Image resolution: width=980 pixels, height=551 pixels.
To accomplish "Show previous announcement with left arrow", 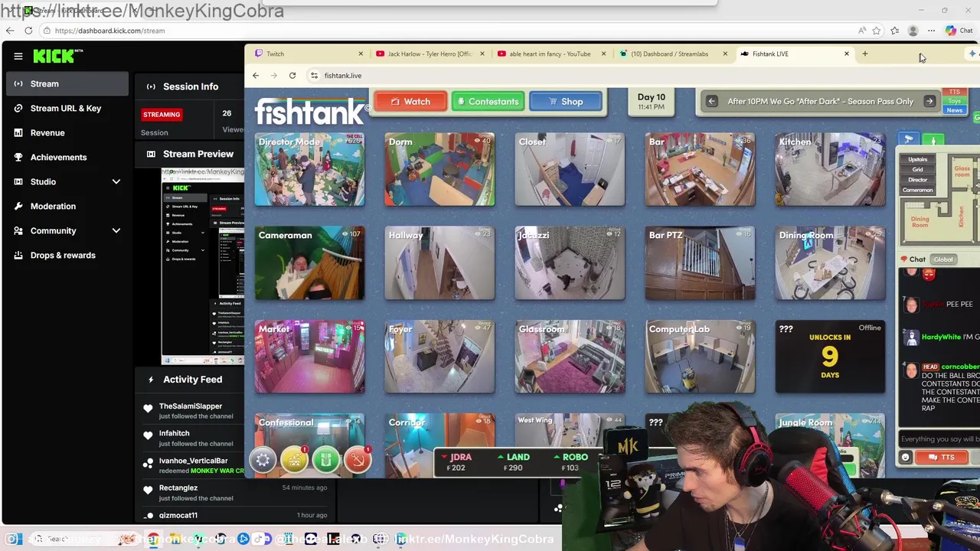I will (x=711, y=101).
